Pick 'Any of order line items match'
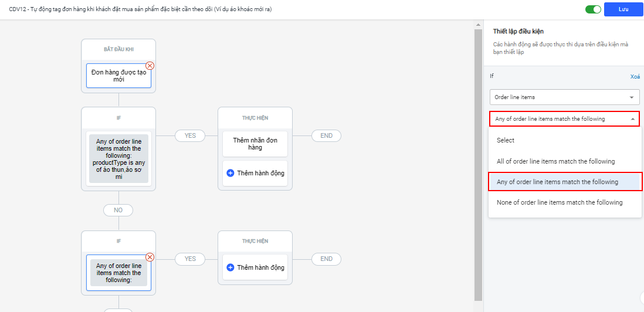This screenshot has width=644, height=312. [557, 182]
